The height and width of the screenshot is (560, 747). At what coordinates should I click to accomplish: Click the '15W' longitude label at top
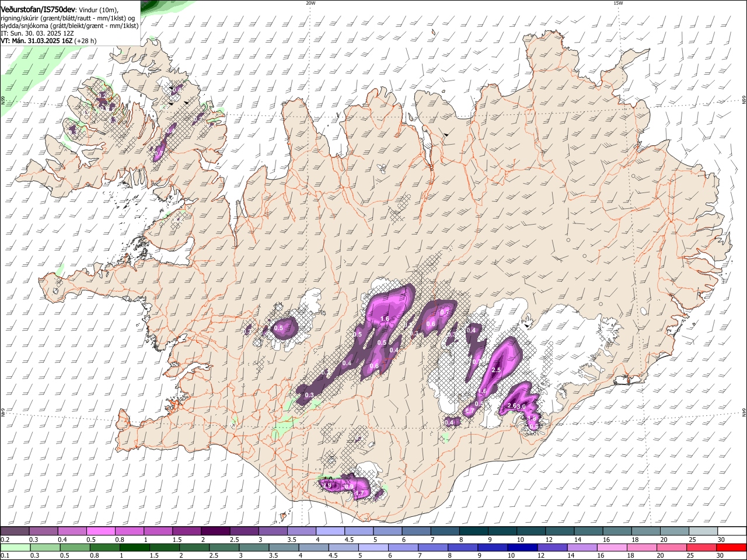(618, 3)
